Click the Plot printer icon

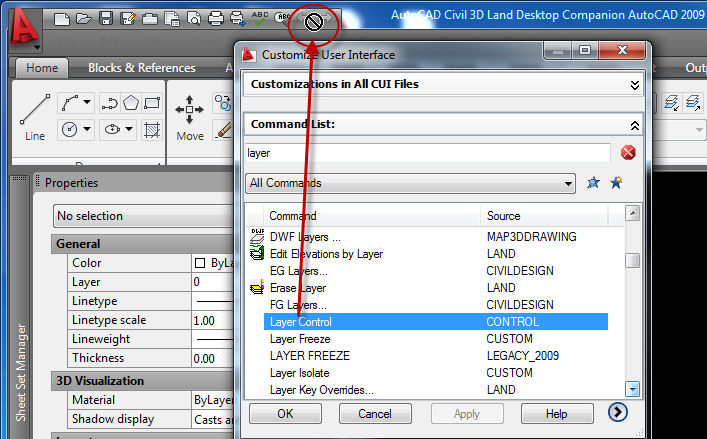216,18
